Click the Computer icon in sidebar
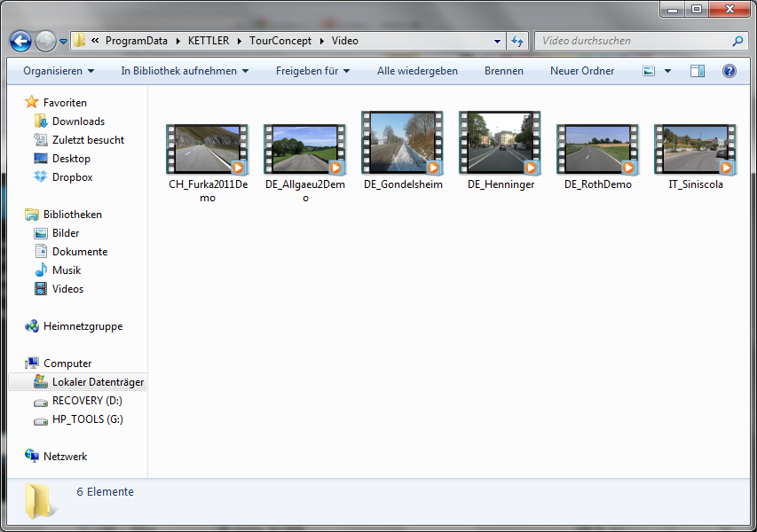 32,363
